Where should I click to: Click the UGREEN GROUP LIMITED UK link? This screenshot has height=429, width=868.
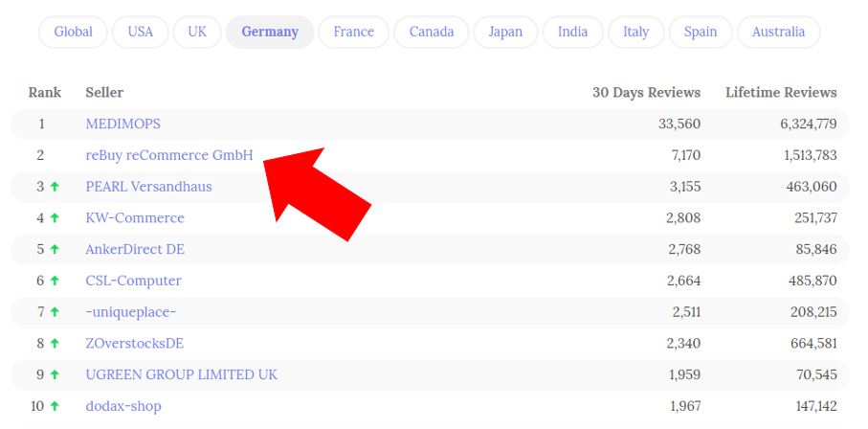point(181,374)
